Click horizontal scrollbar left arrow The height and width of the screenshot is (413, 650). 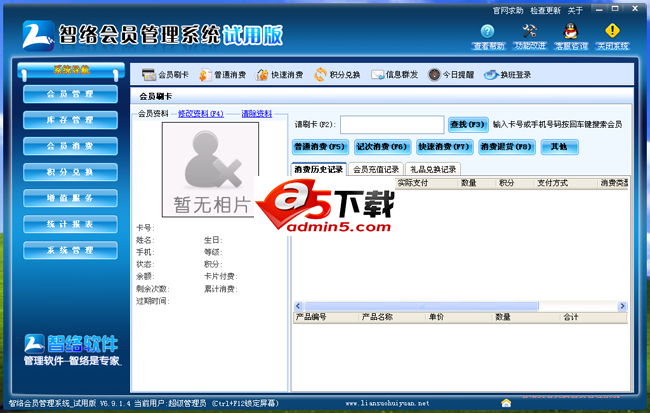click(298, 306)
